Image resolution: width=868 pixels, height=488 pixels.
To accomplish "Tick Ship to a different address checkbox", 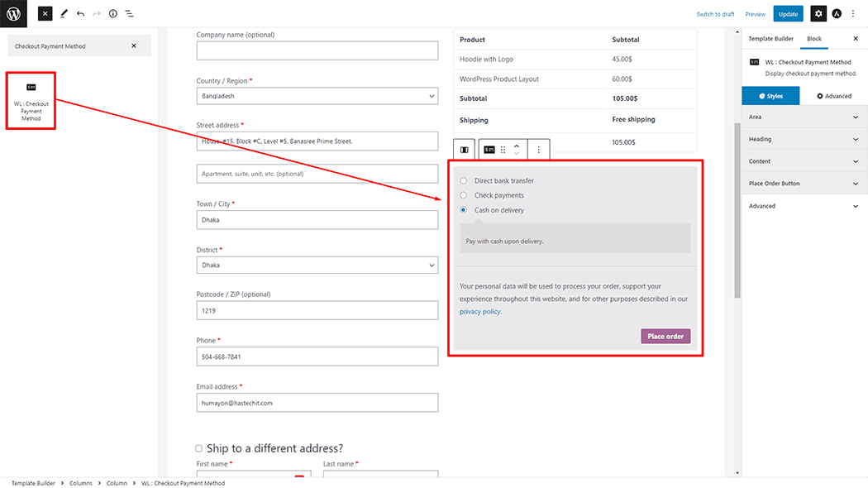I will pyautogui.click(x=198, y=448).
